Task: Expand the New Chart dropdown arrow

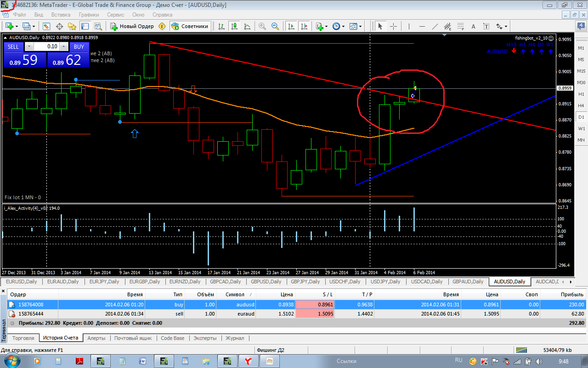Action: [17, 27]
